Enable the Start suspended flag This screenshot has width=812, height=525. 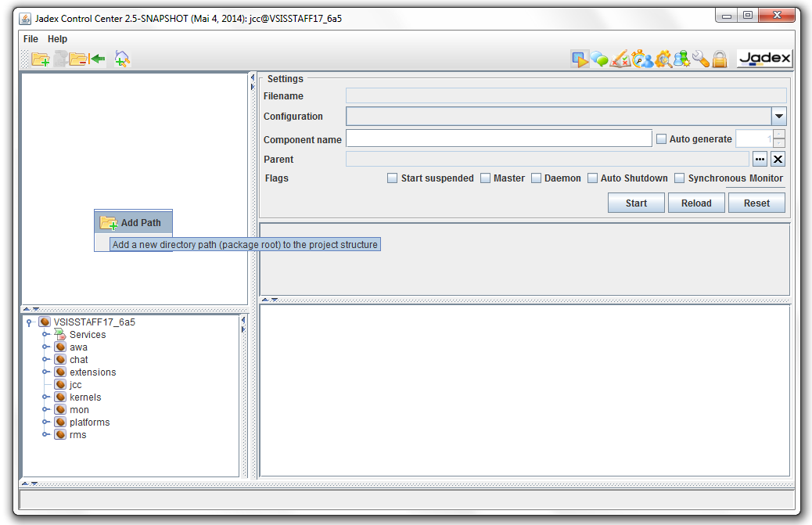coord(392,178)
